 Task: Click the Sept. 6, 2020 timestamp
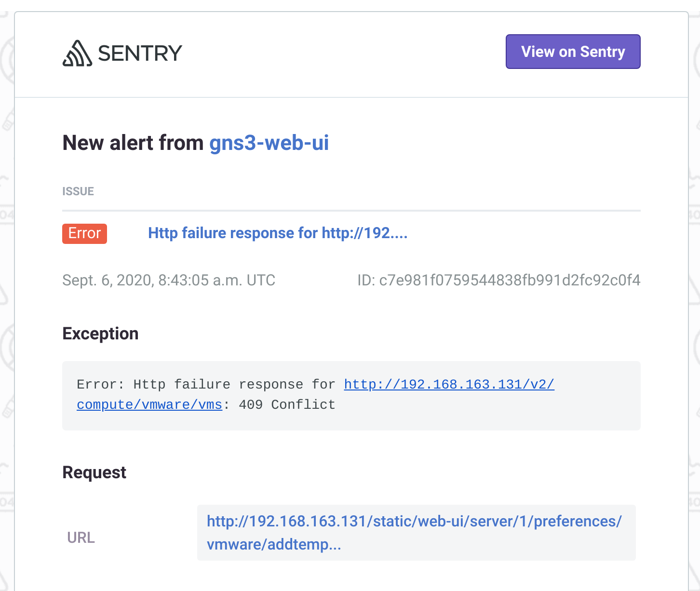[x=168, y=280]
